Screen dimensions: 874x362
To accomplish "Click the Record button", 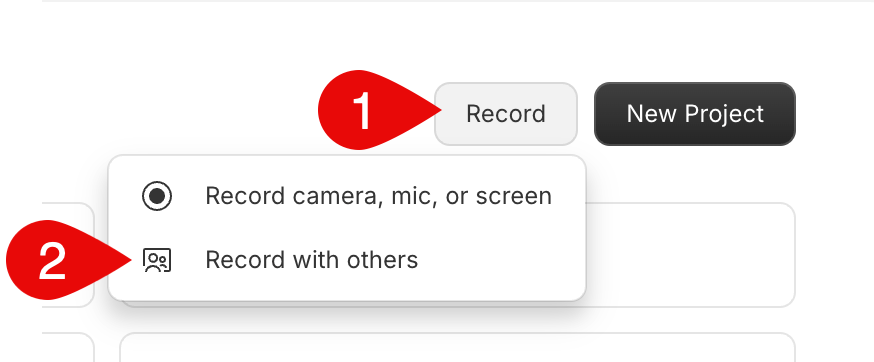I will click(x=506, y=114).
